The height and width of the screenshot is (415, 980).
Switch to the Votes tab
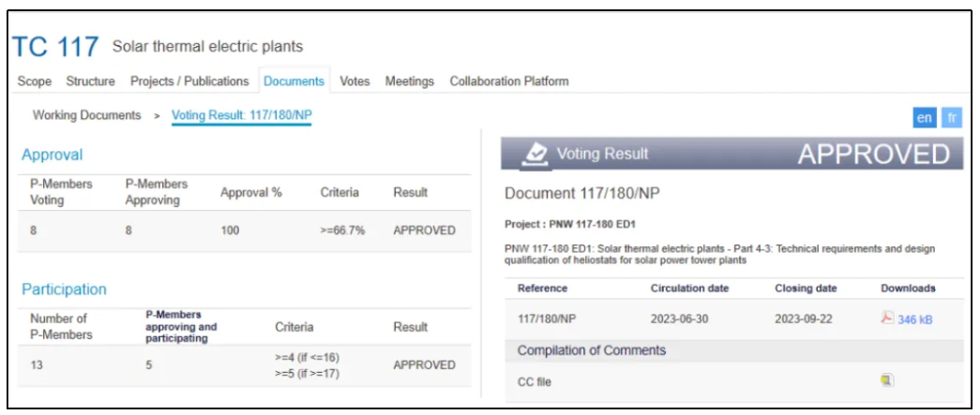(x=354, y=82)
